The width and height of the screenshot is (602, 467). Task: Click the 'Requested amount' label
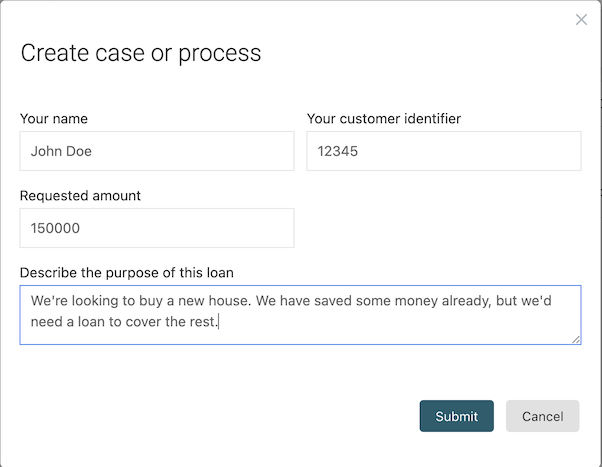80,195
